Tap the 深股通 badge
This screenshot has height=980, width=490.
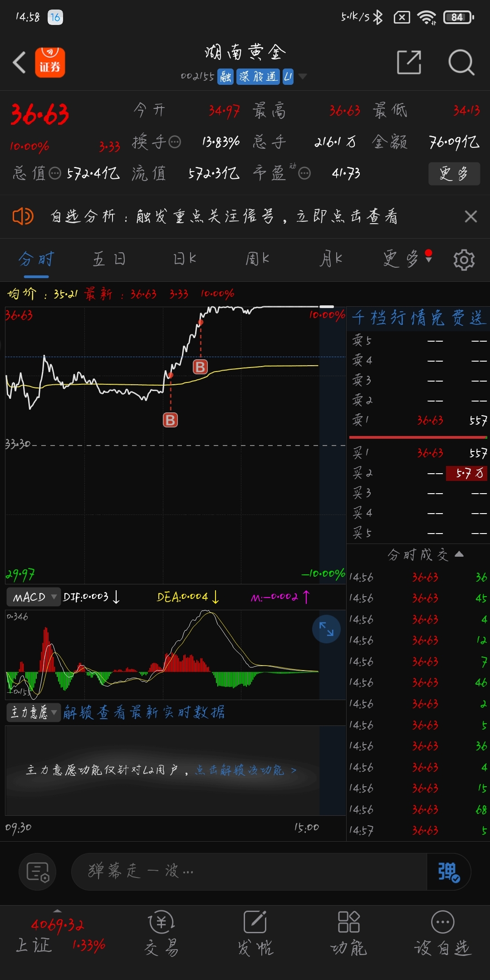pos(258,77)
